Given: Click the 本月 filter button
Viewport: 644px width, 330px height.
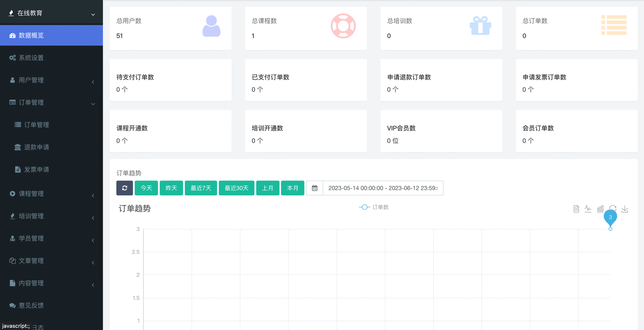Looking at the screenshot, I should click(292, 188).
